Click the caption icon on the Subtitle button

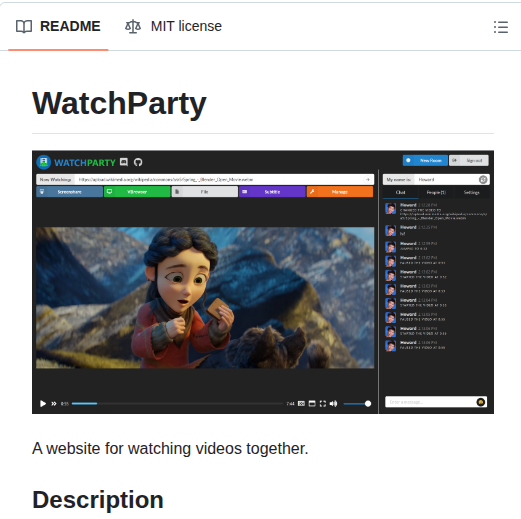click(245, 192)
